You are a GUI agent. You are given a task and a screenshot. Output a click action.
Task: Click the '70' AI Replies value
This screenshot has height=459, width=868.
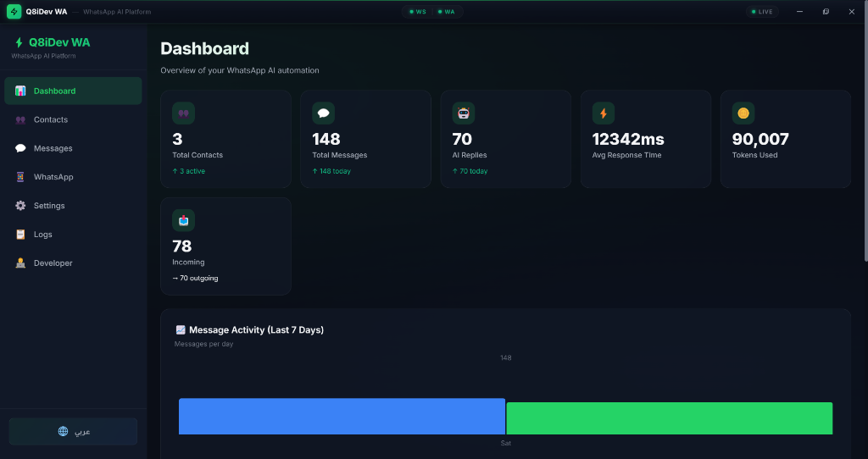462,139
